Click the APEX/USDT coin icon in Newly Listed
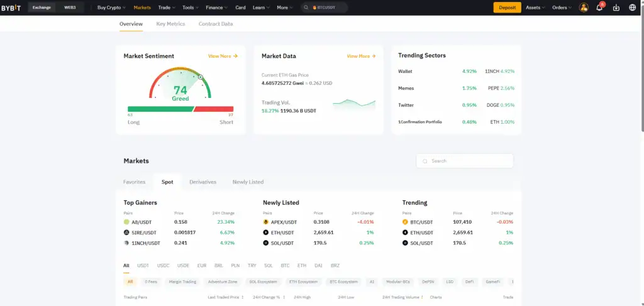Image resolution: width=644 pixels, height=306 pixels. [266, 222]
